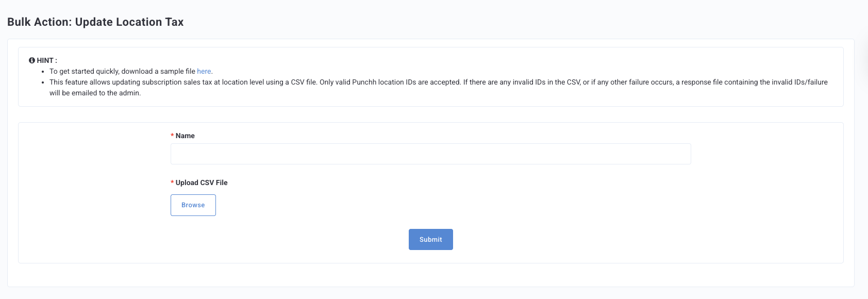
Task: Open the file picker with Browse
Action: [193, 205]
